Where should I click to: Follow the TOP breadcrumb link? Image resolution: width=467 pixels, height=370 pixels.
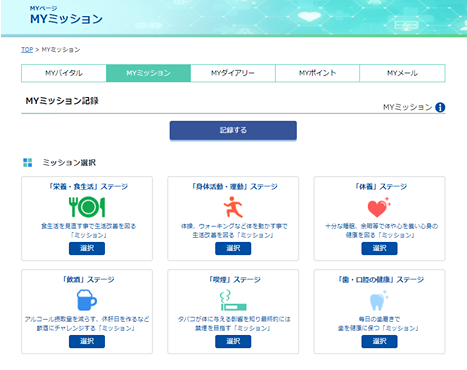point(27,50)
